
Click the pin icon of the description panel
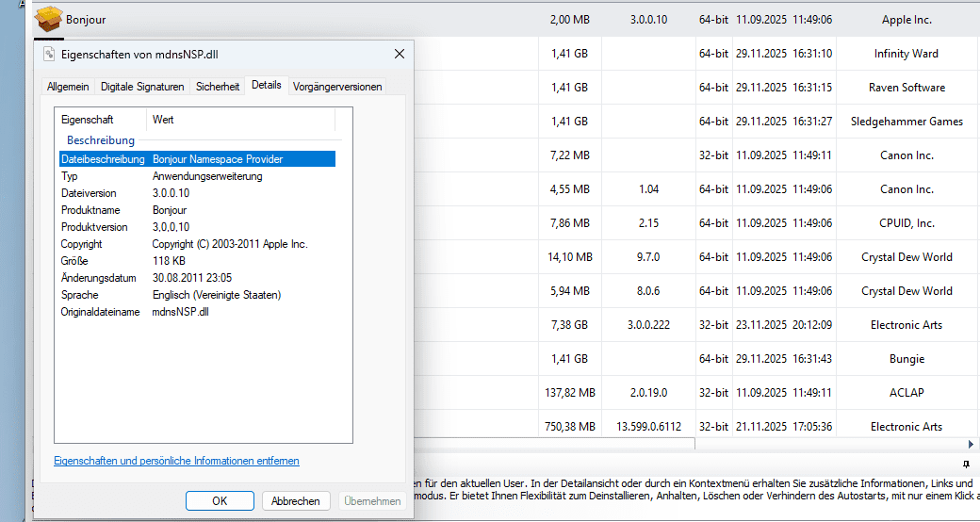tap(966, 464)
